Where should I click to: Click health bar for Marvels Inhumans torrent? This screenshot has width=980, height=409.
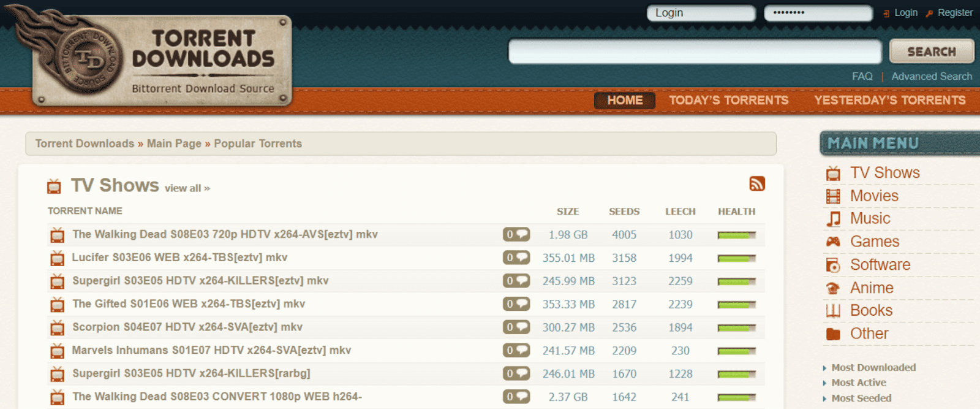coord(736,351)
